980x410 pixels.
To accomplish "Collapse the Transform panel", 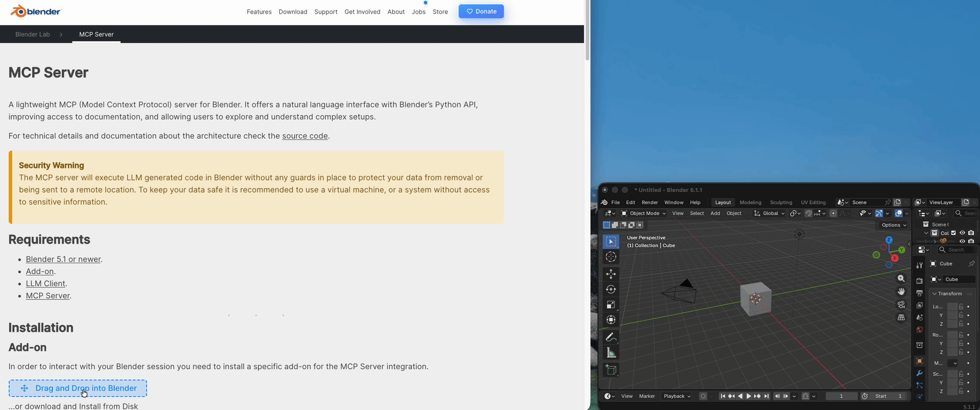I will 935,294.
